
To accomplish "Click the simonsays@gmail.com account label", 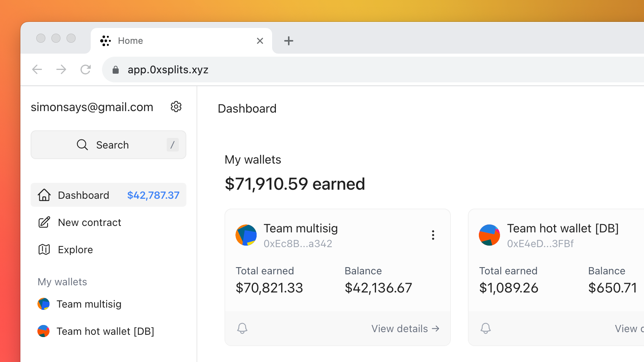I will click(92, 107).
